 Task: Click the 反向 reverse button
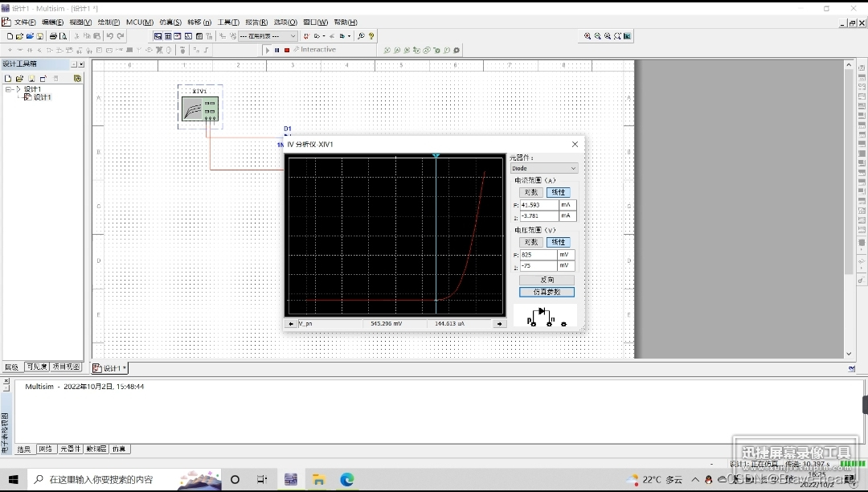coord(547,280)
